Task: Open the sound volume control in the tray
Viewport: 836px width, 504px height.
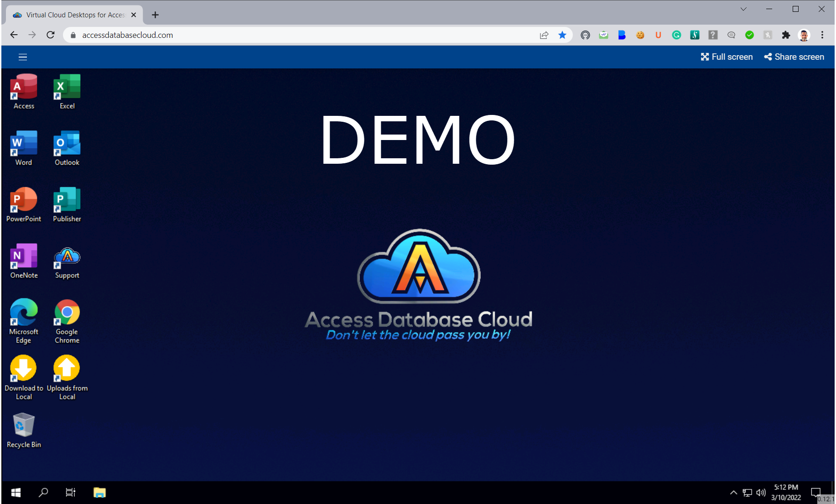Action: (x=761, y=493)
